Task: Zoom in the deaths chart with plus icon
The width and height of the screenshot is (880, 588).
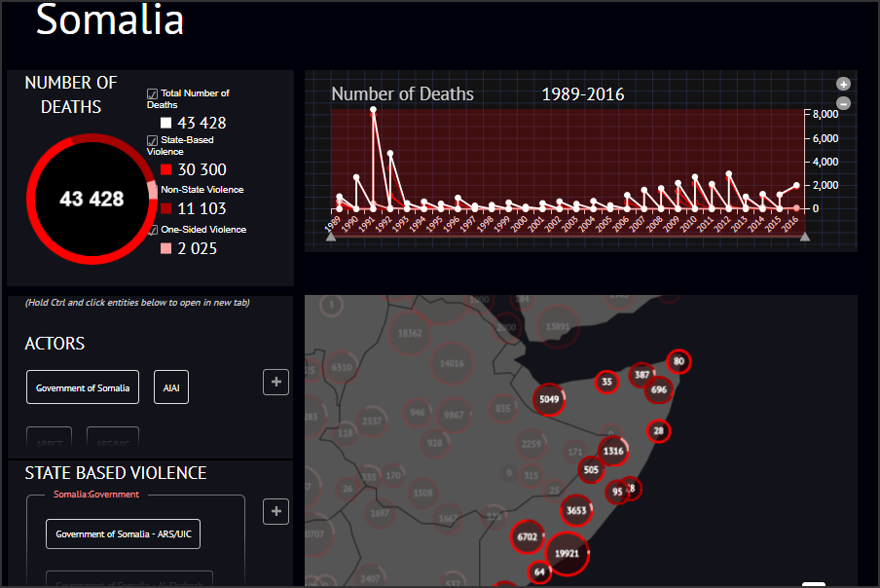Action: (844, 85)
